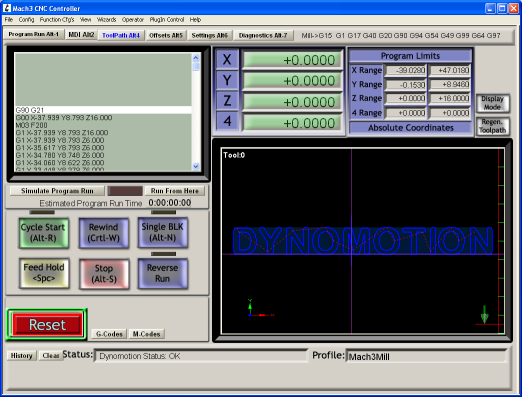This screenshot has height=397, width=522.
Task: Click the red Reset button
Action: (x=47, y=325)
